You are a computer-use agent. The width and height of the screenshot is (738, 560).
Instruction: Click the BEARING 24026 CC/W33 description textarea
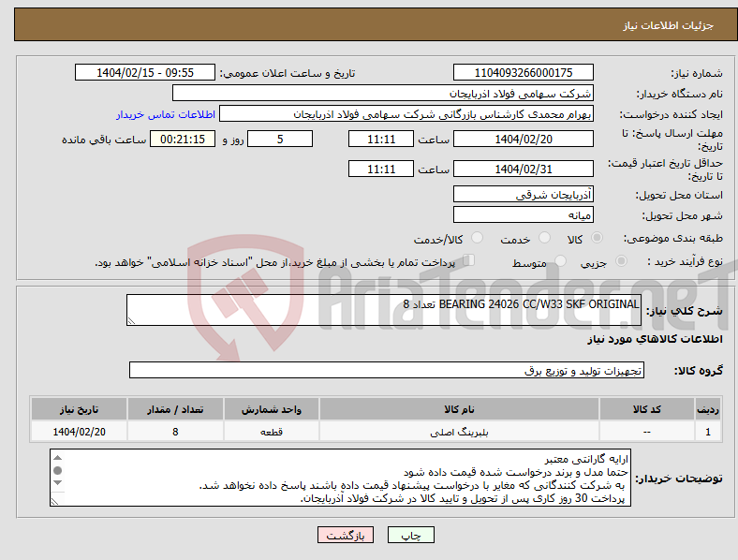384,310
